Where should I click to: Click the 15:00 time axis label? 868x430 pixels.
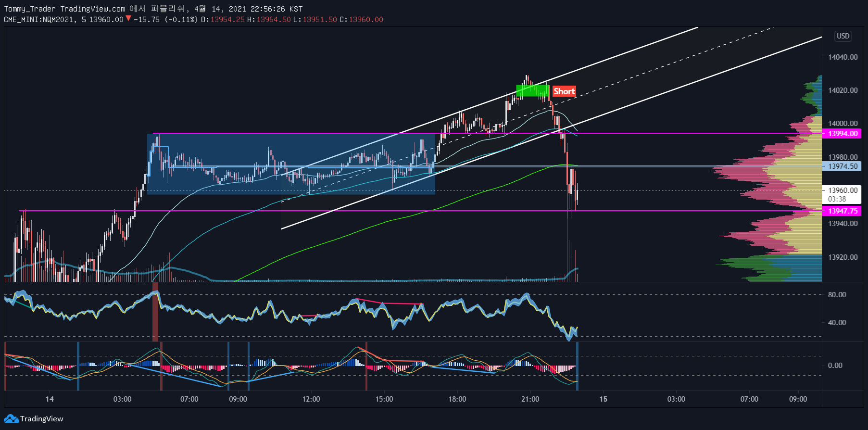(384, 399)
